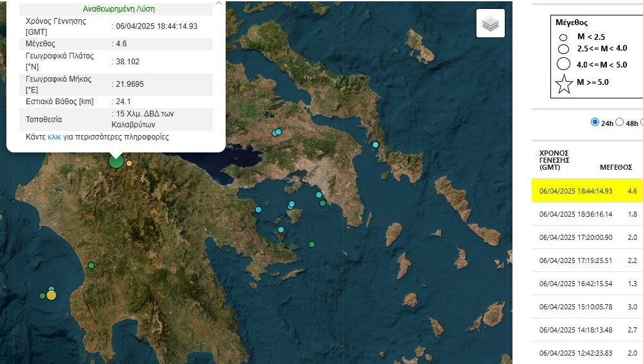
Task: Select the 06/04/2025 16:42:15.54 table row
Action: pos(587,284)
